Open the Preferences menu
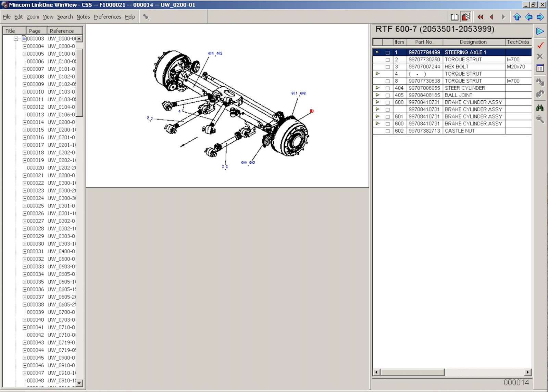Screen dimensions: 548x392 click(107, 17)
